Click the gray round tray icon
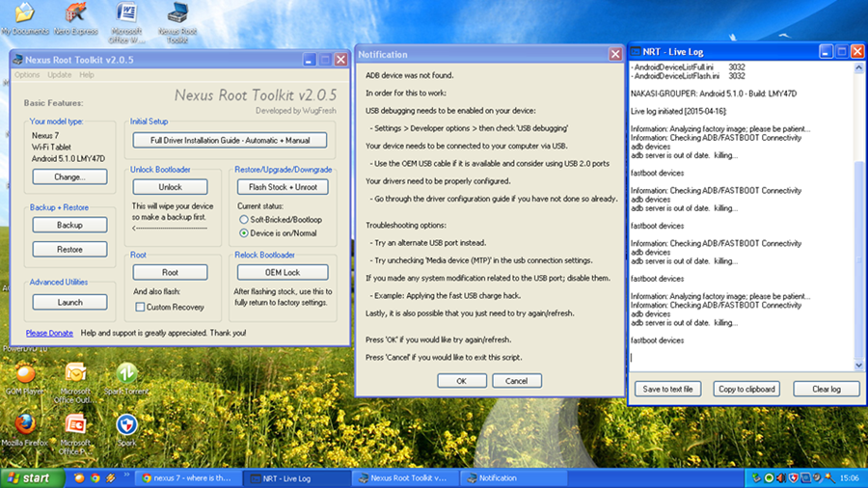 coord(817,478)
